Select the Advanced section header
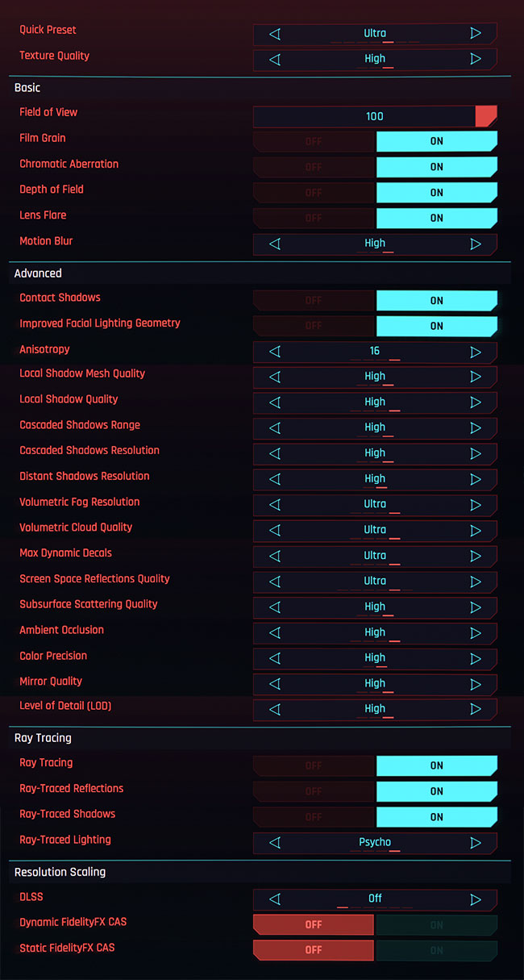 pyautogui.click(x=38, y=273)
